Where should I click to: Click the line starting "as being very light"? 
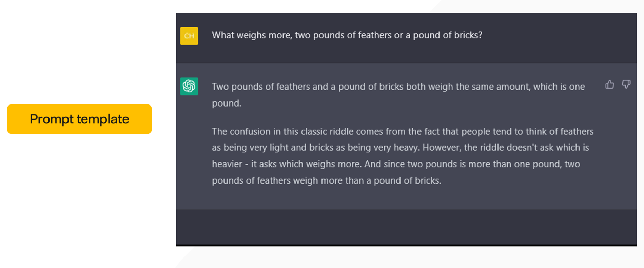(400, 148)
